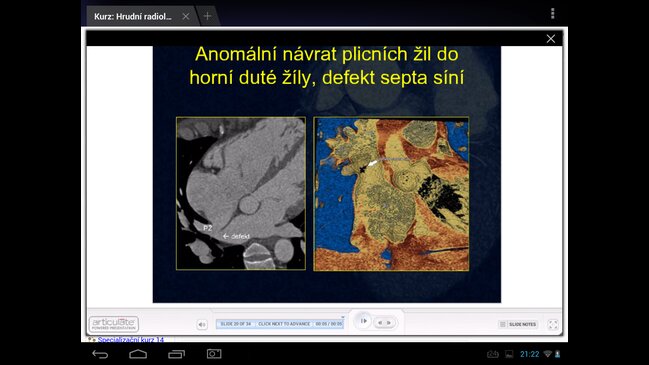Open the Slide Notes panel
649x365 pixels.
tap(518, 324)
